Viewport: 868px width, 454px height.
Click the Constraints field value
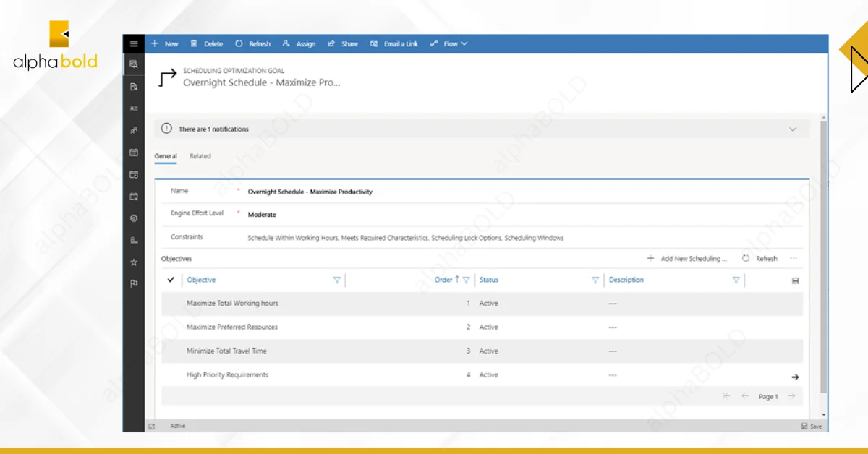(406, 238)
